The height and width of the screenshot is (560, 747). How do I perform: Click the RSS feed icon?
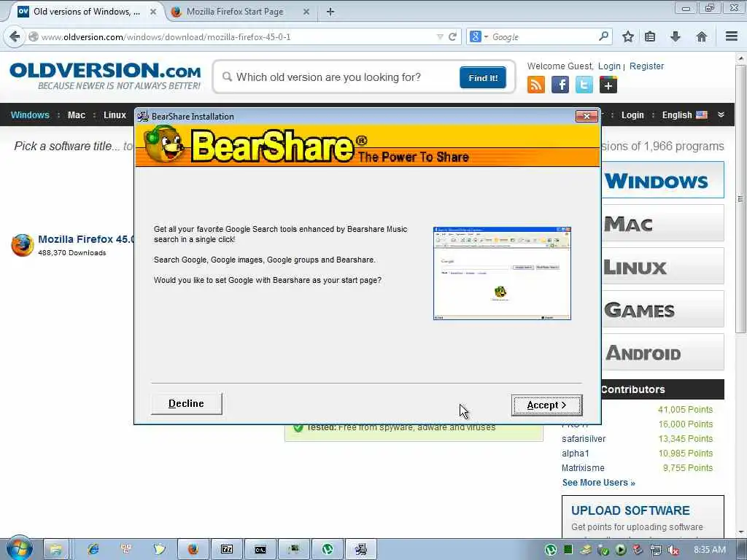(536, 85)
